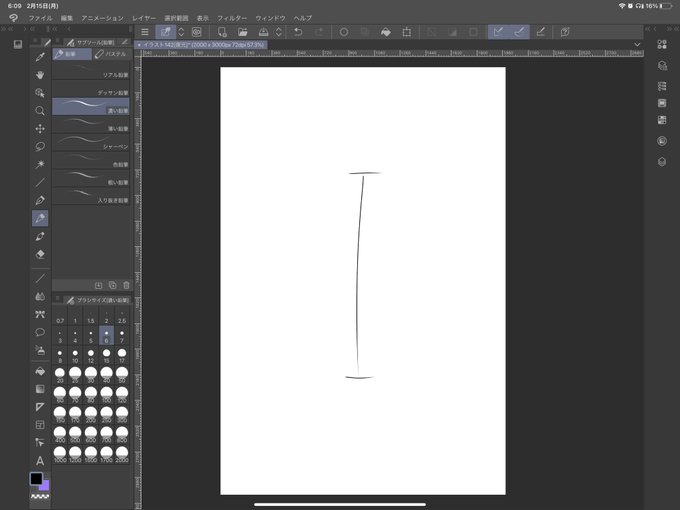Select the Auto select magic wand tool
680x510 pixels.
pyautogui.click(x=40, y=164)
